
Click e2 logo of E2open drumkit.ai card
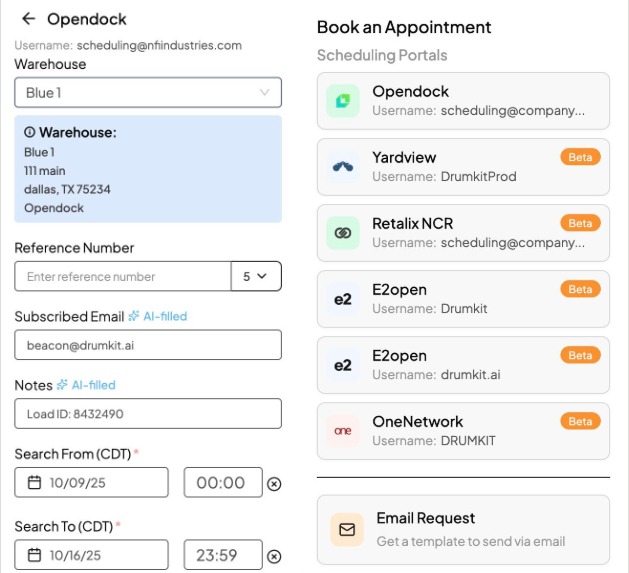pos(343,365)
